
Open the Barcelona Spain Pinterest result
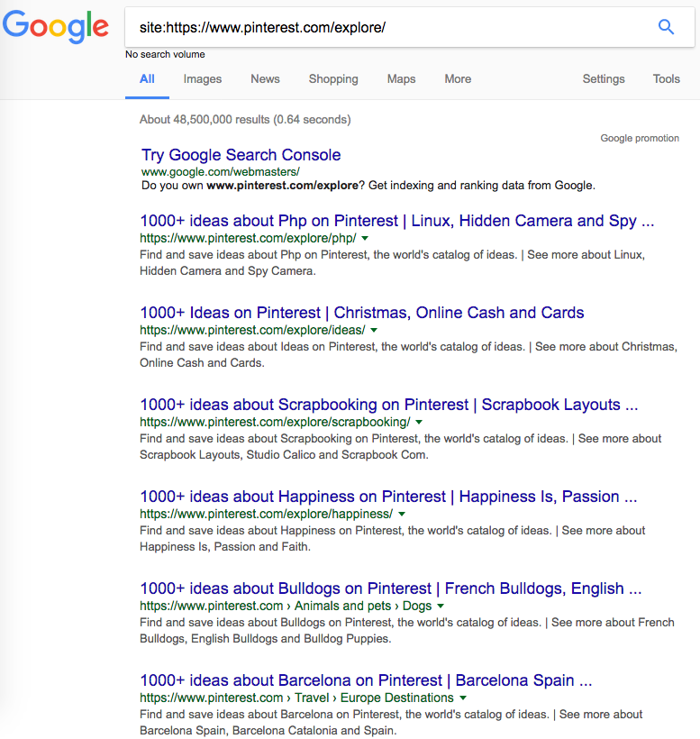coord(362,679)
